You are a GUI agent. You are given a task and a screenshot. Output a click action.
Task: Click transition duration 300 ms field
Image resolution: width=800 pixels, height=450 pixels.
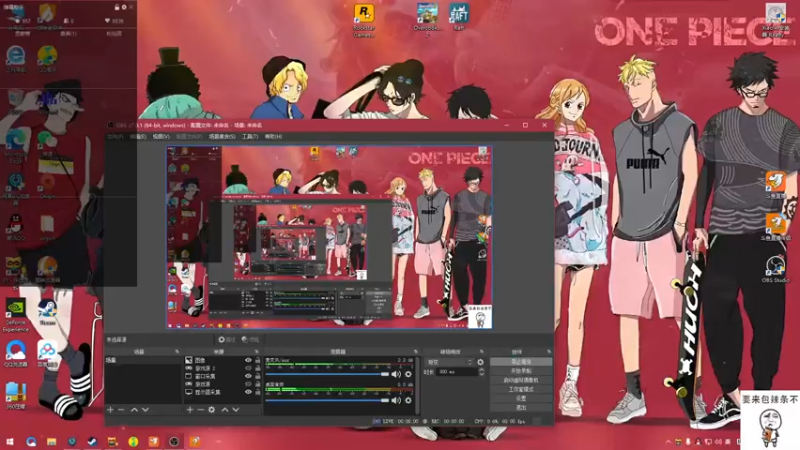tap(457, 372)
